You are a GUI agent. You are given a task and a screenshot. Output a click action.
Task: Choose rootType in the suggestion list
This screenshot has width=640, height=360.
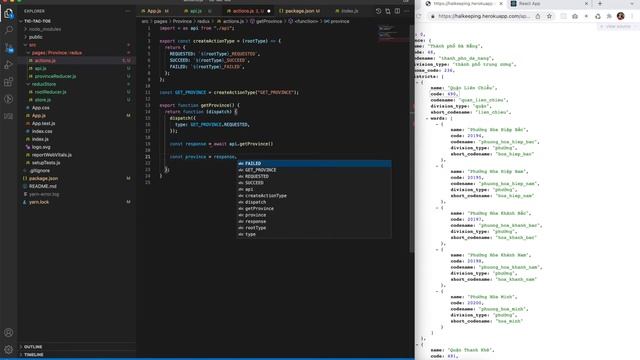tap(314, 228)
